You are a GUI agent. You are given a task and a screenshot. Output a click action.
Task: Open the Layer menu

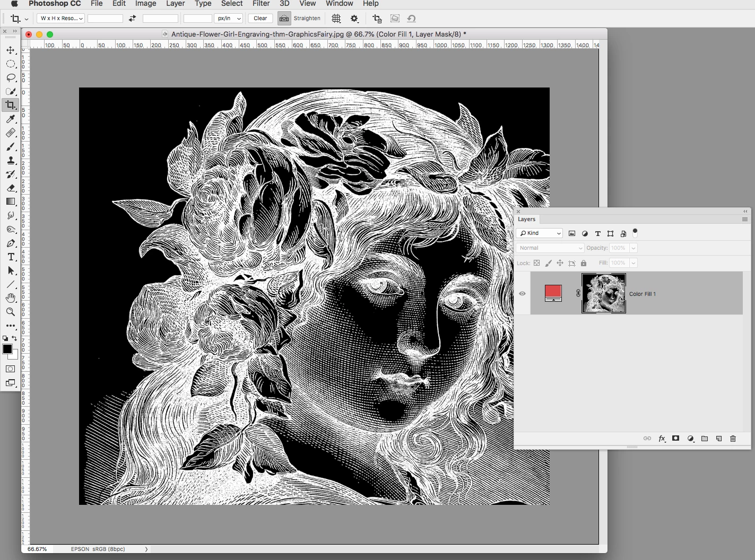click(x=175, y=4)
